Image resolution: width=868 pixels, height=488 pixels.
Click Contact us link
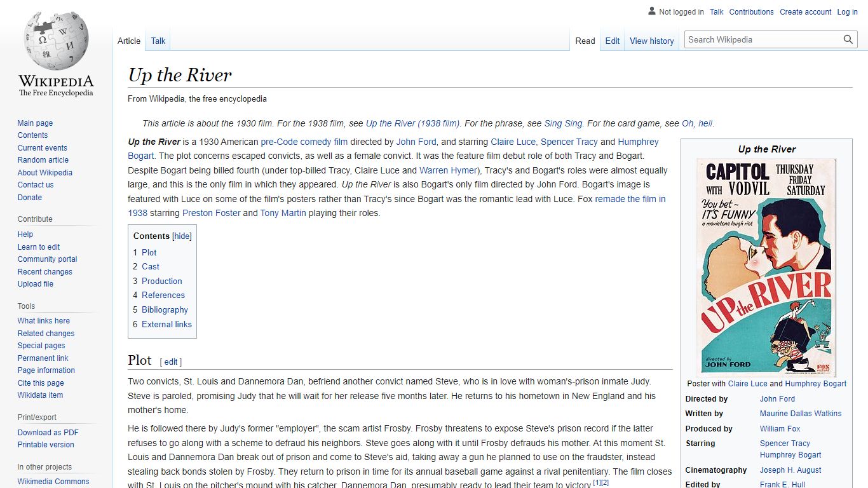[x=36, y=185]
